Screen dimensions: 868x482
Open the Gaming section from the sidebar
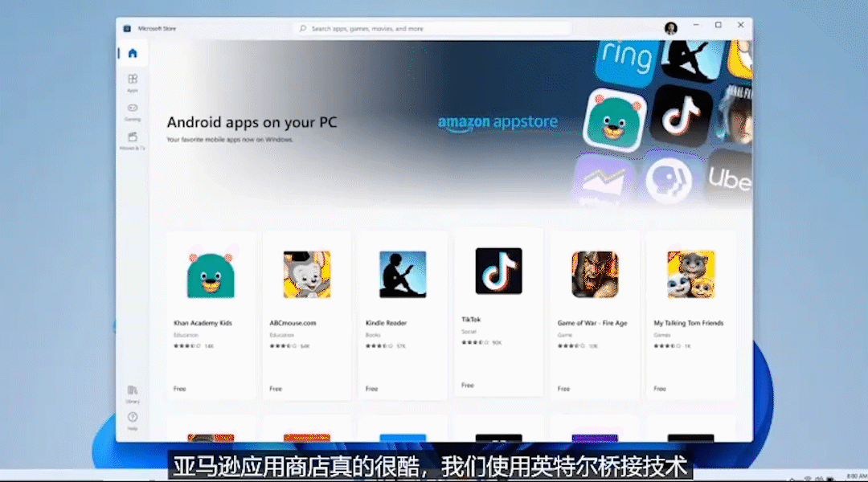[x=132, y=111]
